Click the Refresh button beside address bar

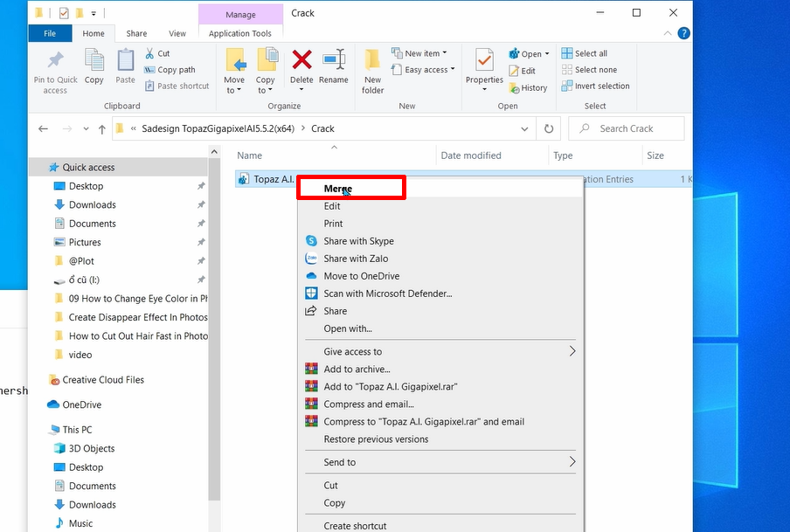coord(549,129)
